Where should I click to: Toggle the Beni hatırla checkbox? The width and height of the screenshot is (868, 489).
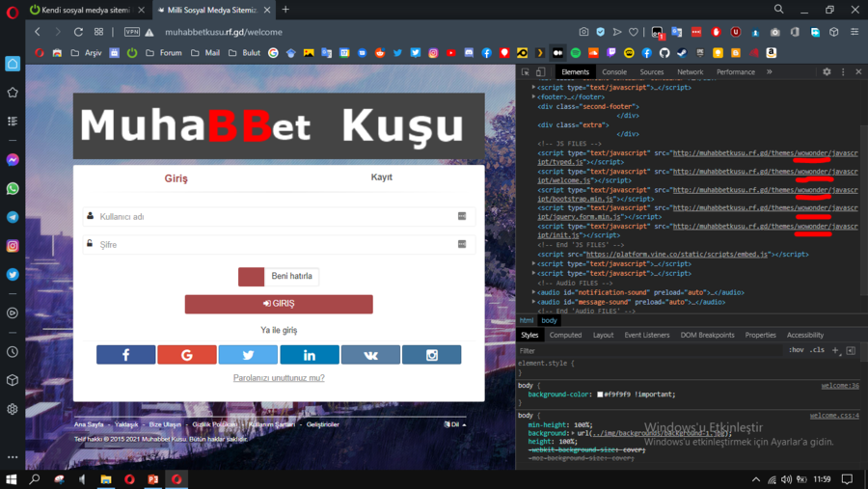tap(252, 277)
